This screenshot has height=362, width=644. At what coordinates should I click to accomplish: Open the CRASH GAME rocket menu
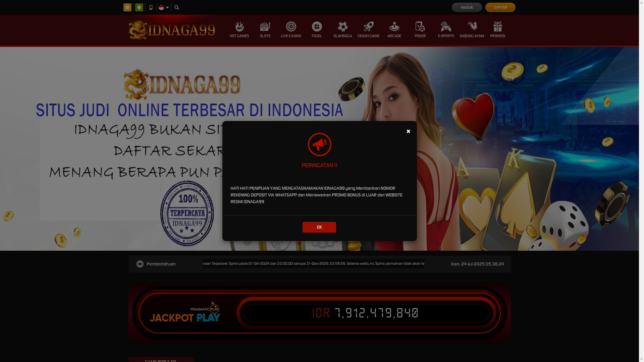click(x=368, y=30)
